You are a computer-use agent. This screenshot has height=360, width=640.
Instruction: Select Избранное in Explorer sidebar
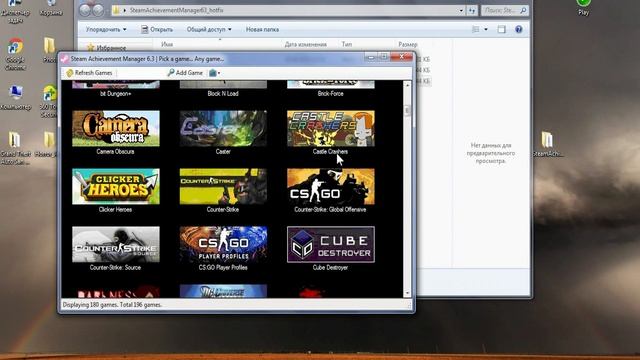tap(107, 48)
